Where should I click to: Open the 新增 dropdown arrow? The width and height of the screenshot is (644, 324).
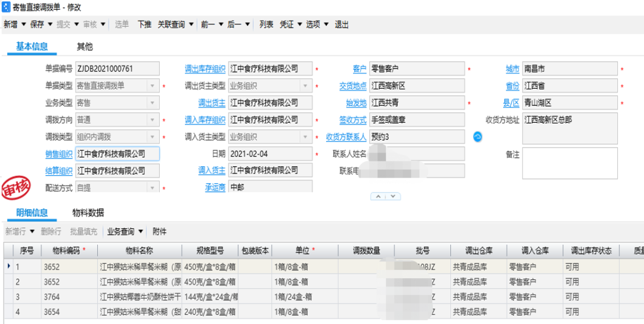(x=24, y=24)
